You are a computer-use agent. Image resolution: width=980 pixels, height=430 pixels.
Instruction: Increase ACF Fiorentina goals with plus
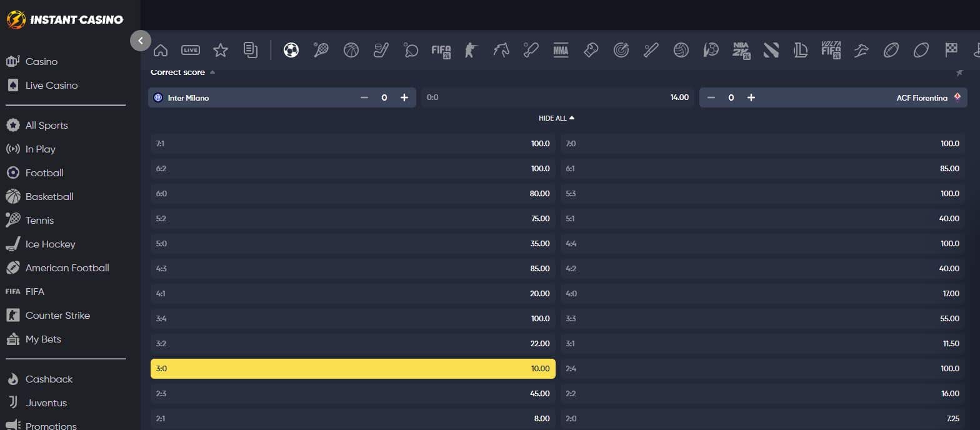click(751, 97)
